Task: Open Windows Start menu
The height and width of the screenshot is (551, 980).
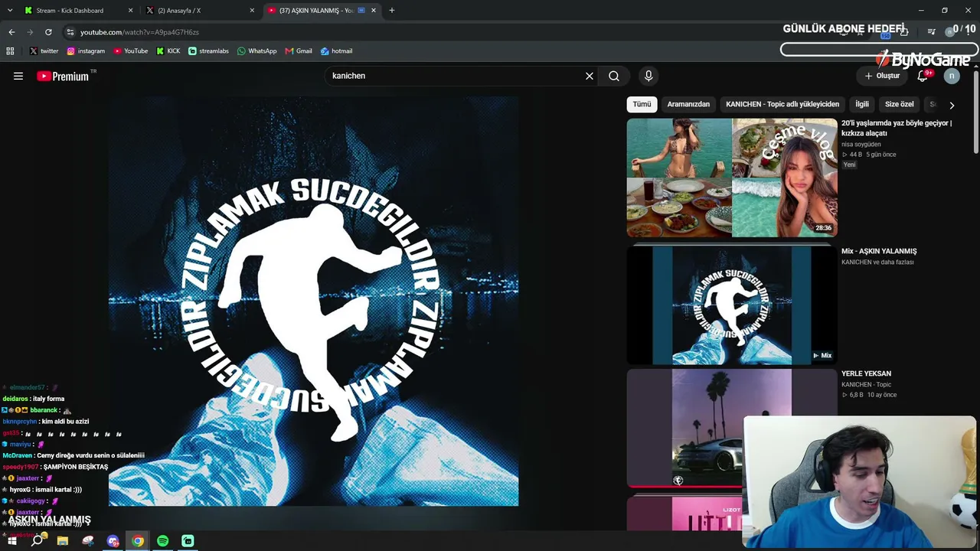Action: 11,541
